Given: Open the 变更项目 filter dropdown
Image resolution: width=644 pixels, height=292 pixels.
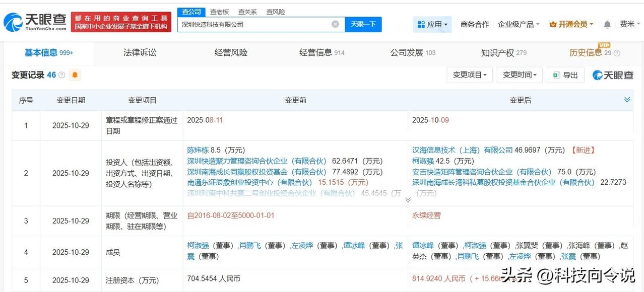Looking at the screenshot, I should point(469,75).
